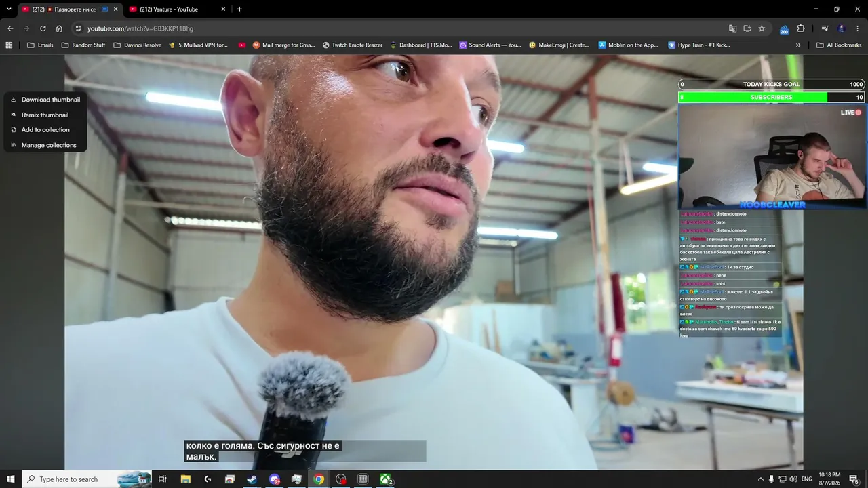Open the volume control in system tray

793,479
